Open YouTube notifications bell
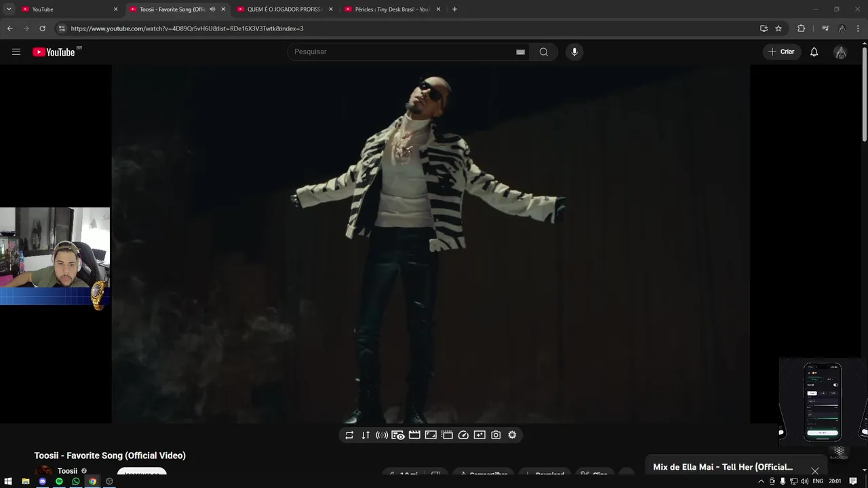Screen dimensions: 868x488 [x=814, y=52]
